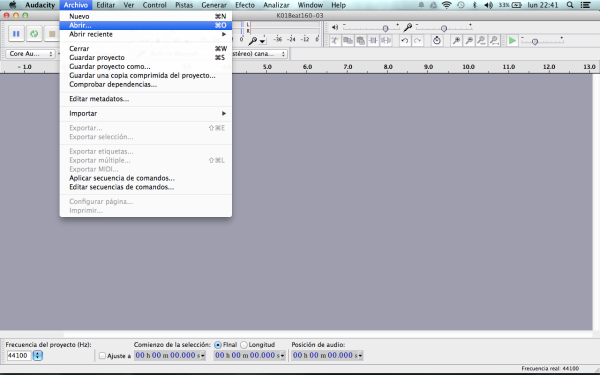This screenshot has height=375, width=600.
Task: Choose Aplicar secuencia de comandos...
Action: 146,178
